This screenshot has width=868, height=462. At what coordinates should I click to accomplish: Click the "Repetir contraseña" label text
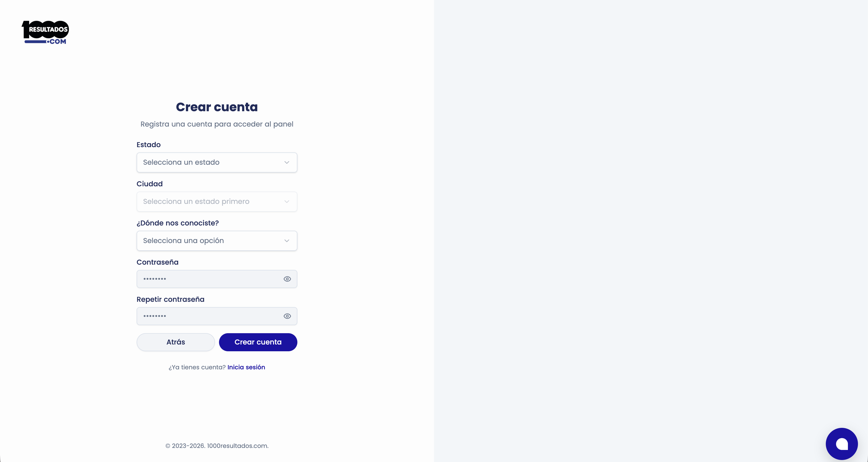click(170, 299)
